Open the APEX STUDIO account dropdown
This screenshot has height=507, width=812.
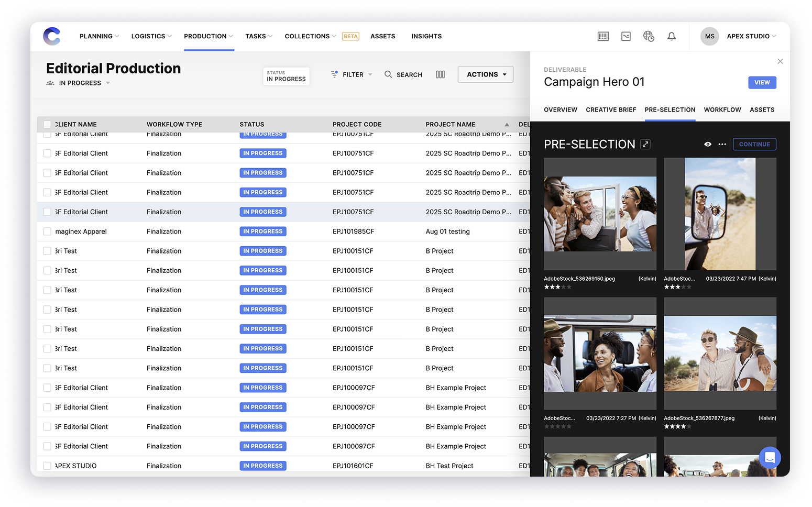click(751, 36)
